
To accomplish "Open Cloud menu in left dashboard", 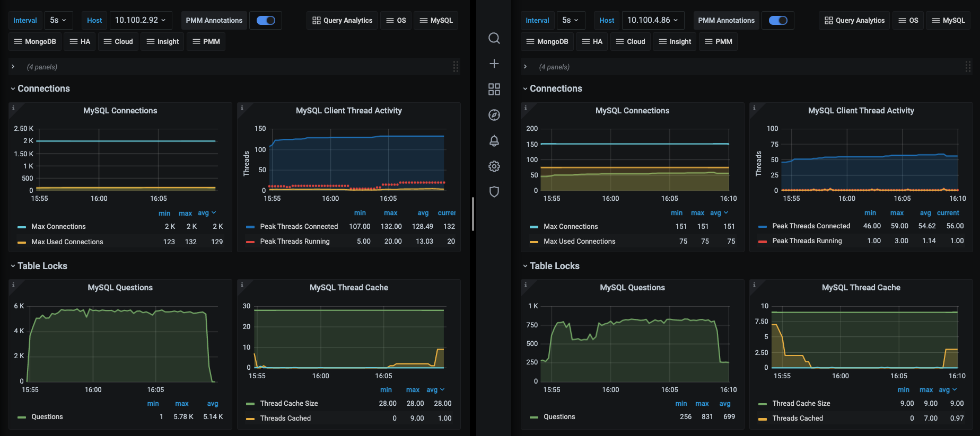I will tap(118, 41).
